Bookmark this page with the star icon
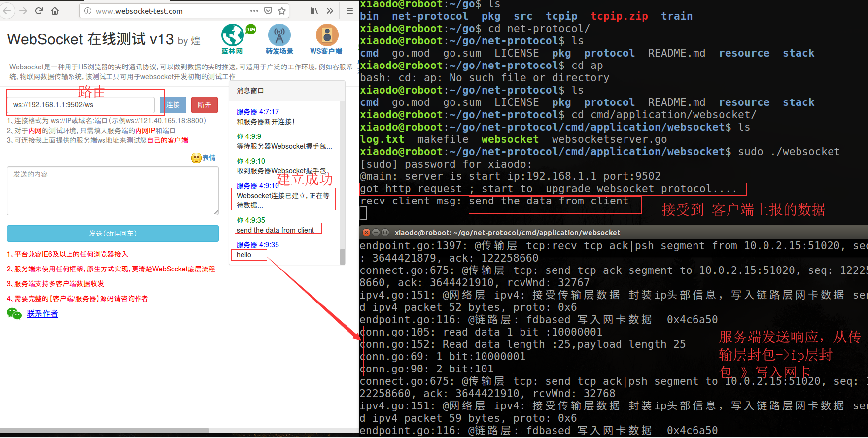 [x=282, y=11]
